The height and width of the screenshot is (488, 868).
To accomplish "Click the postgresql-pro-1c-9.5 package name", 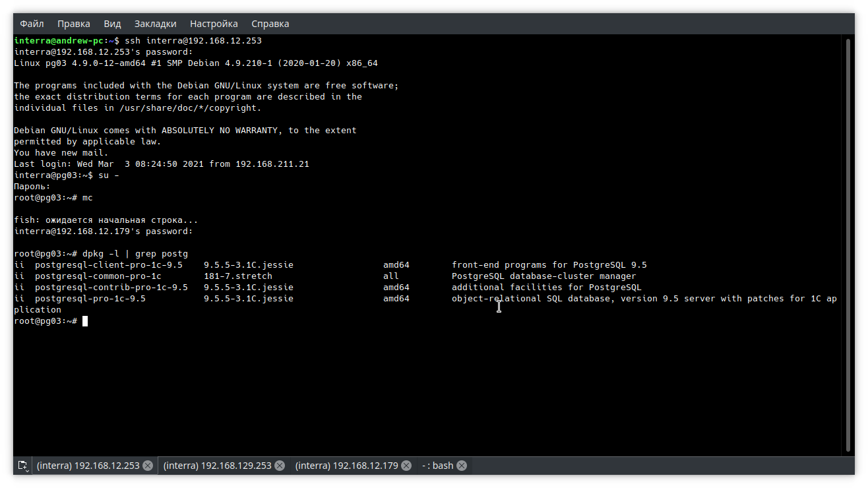I will pyautogui.click(x=90, y=299).
